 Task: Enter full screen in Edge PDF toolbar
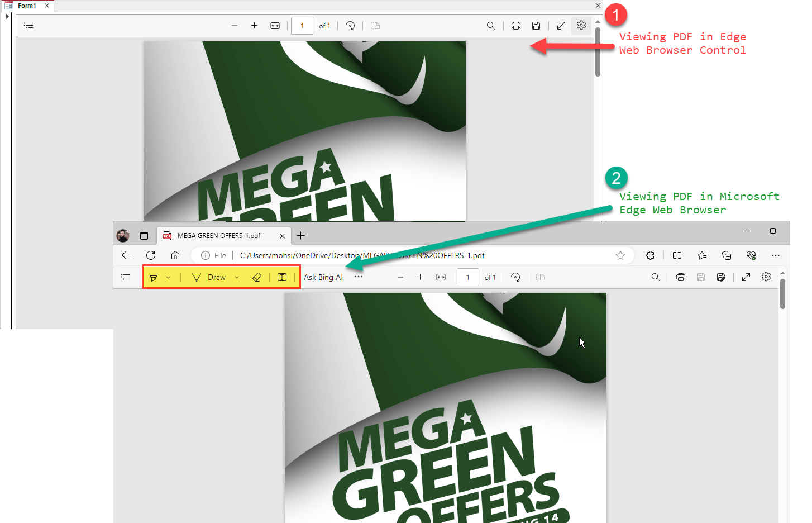(x=746, y=277)
